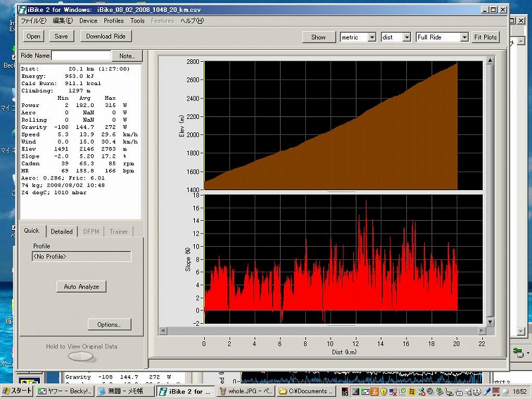Expand the Full Ride range dropdown
This screenshot has height=399, width=532.
[464, 37]
